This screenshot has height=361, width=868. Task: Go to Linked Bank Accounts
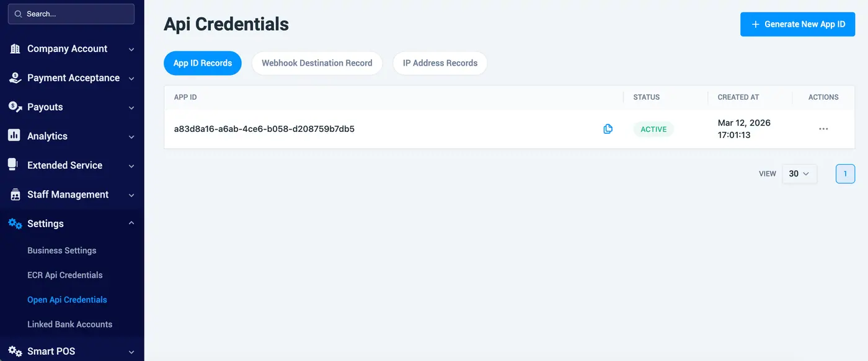coord(69,324)
